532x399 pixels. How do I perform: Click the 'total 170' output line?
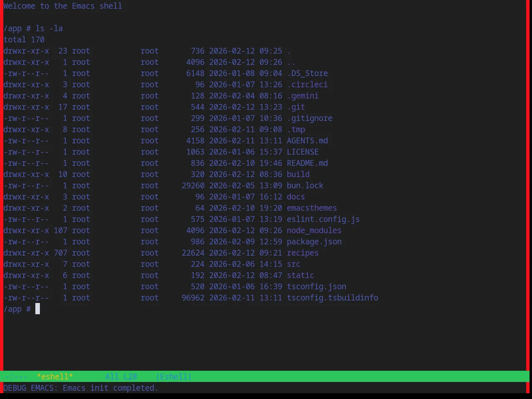(x=24, y=39)
